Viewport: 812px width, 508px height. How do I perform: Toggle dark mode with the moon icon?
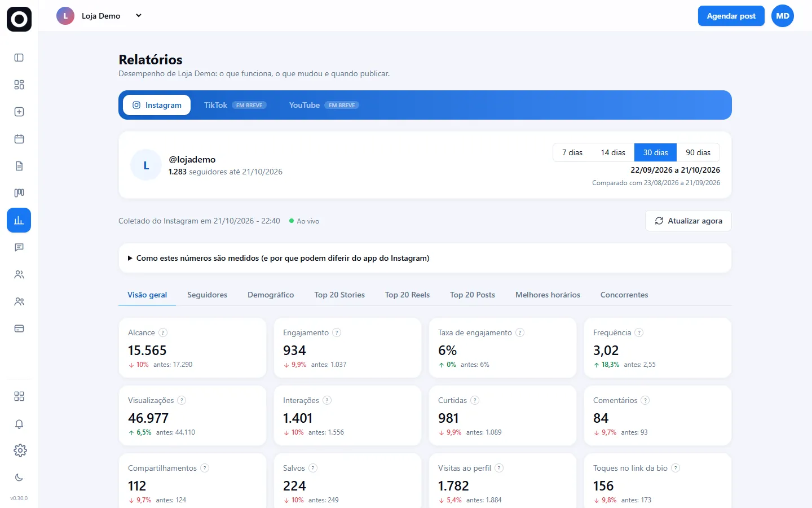click(19, 478)
